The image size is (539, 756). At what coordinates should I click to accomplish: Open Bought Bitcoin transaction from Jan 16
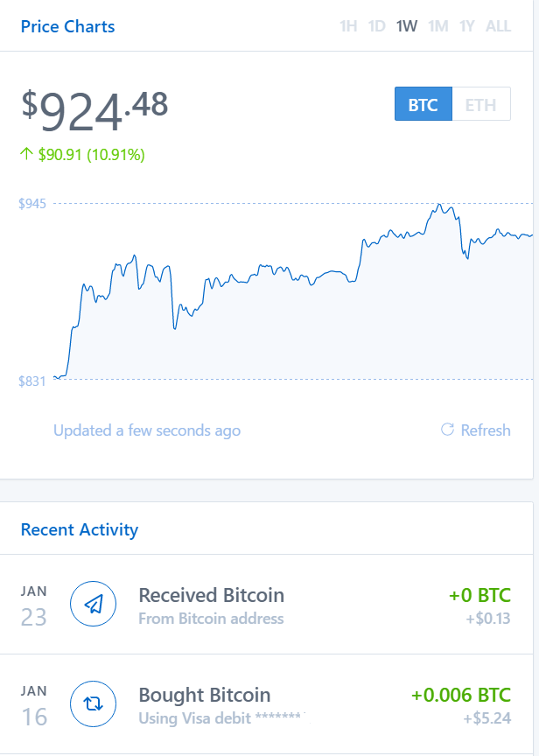(205, 696)
